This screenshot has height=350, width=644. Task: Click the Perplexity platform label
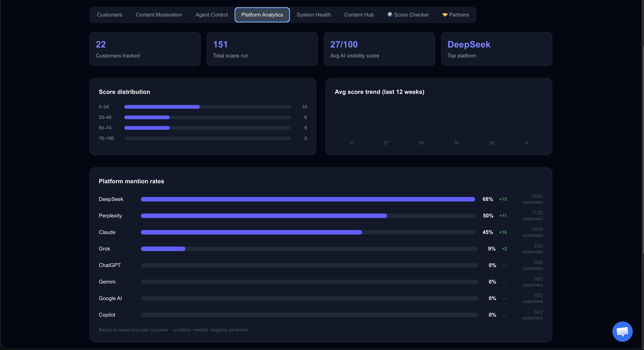(x=110, y=216)
